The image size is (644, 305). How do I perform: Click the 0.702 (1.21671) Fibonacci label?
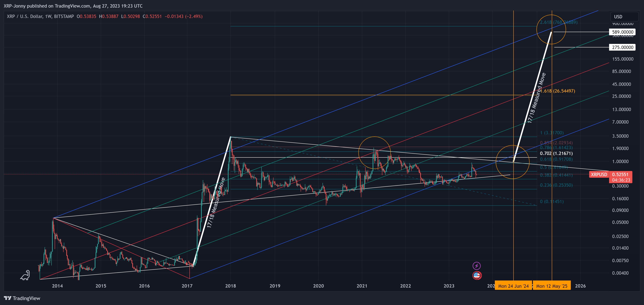click(556, 153)
